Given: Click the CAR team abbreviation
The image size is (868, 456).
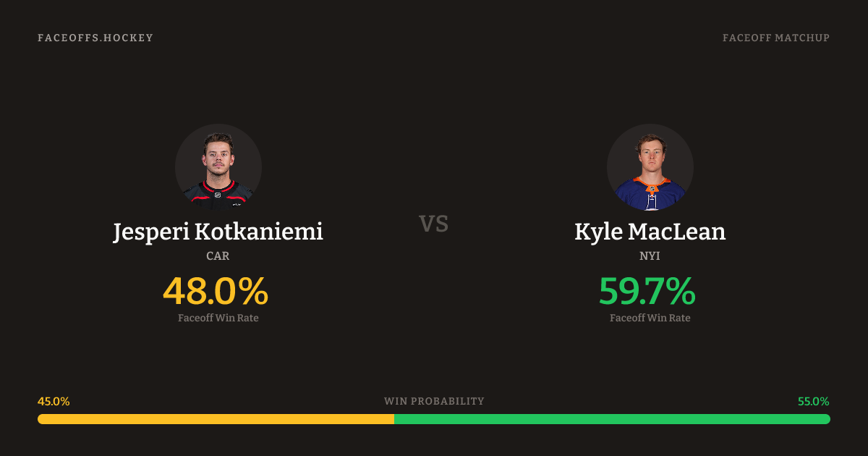Looking at the screenshot, I should (218, 256).
